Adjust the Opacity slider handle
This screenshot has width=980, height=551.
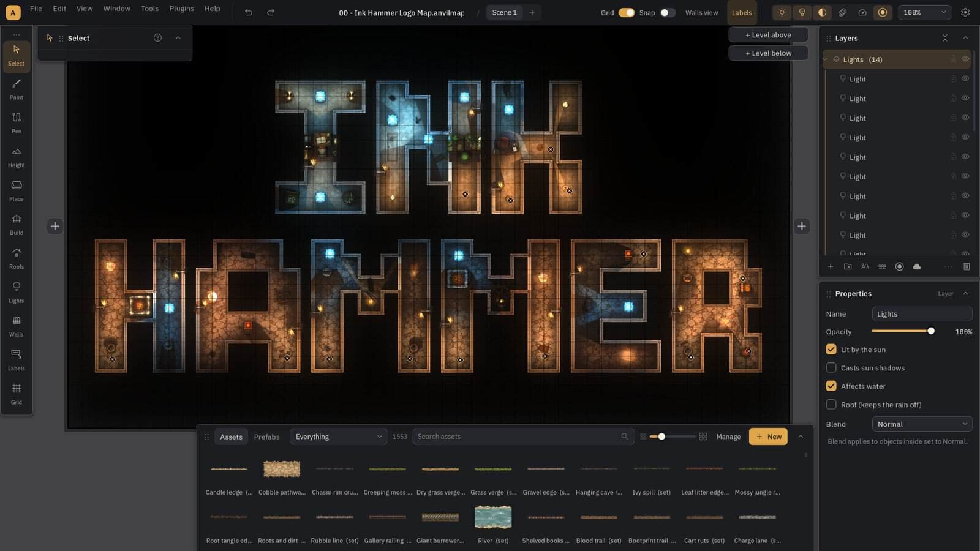point(931,331)
